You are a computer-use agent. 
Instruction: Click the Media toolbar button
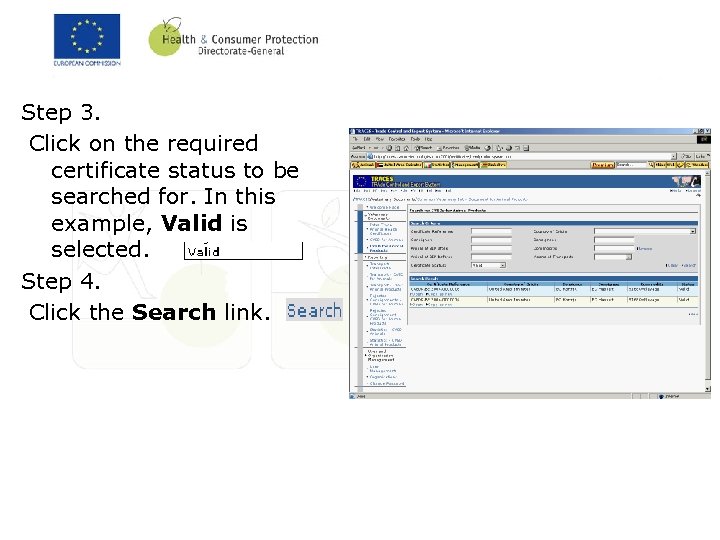472,148
